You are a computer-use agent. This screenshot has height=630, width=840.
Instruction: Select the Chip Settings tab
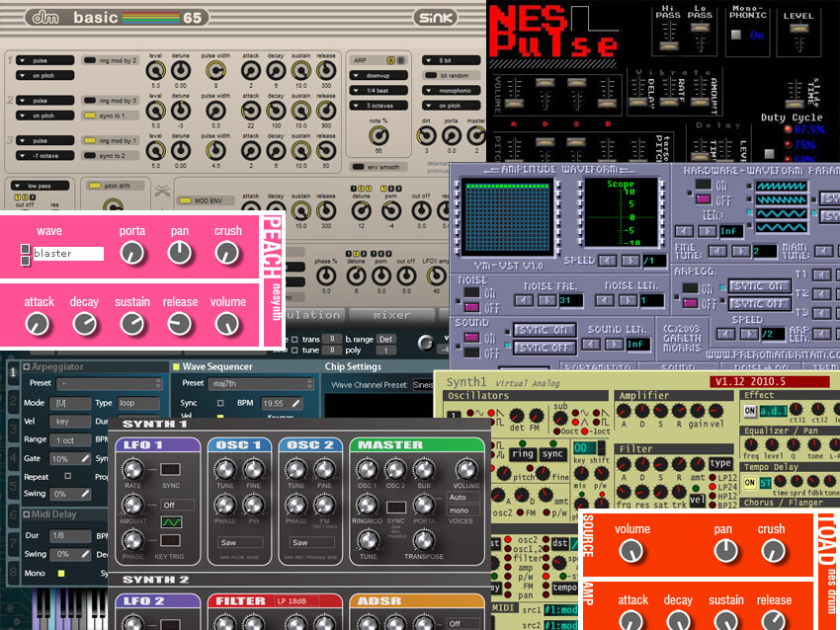(352, 365)
